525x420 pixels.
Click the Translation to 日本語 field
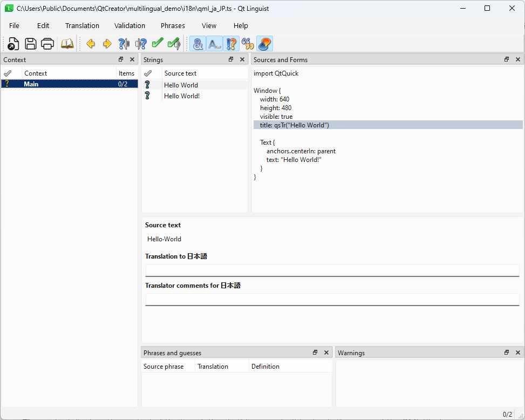point(332,270)
